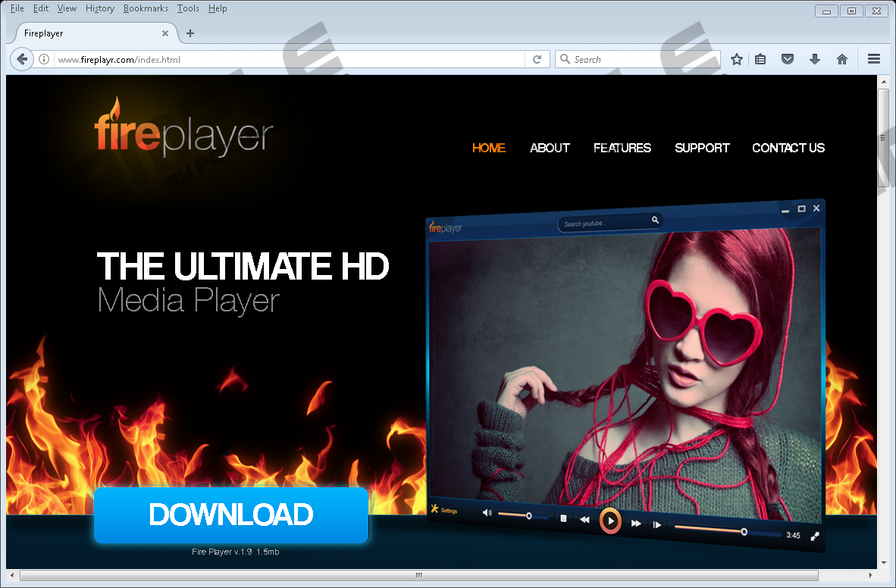This screenshot has height=588, width=896.
Task: Open the FEATURES page link
Action: point(622,148)
